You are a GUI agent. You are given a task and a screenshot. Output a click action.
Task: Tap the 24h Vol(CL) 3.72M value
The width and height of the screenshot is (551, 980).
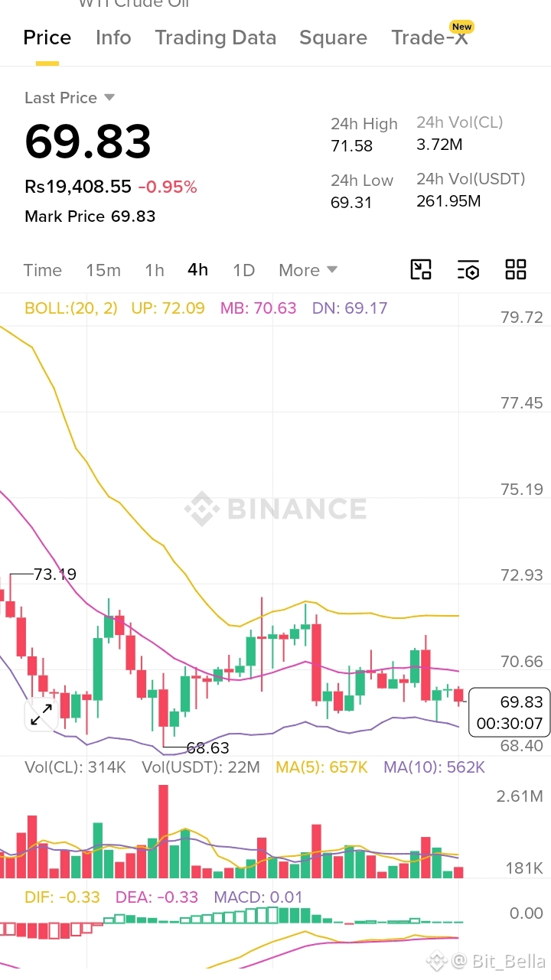point(439,145)
